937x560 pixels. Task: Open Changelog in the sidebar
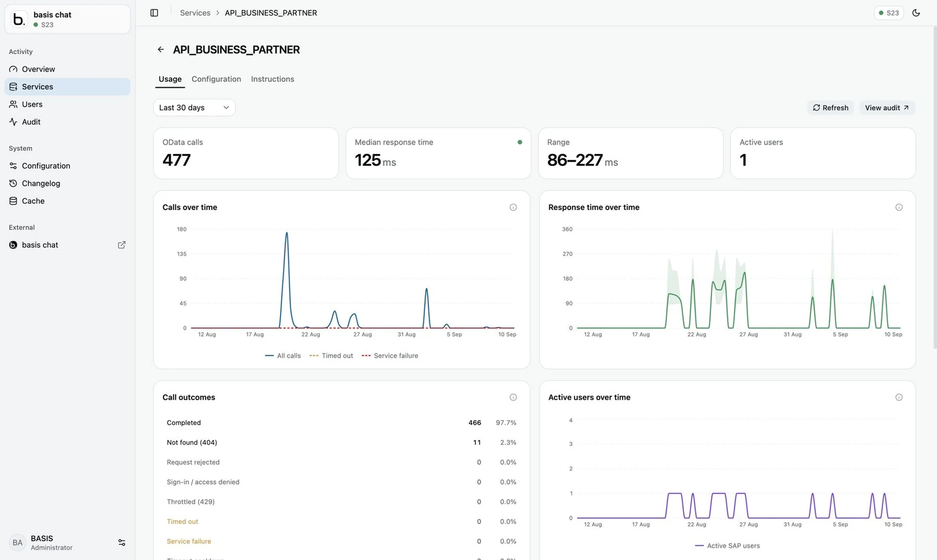pos(67,183)
